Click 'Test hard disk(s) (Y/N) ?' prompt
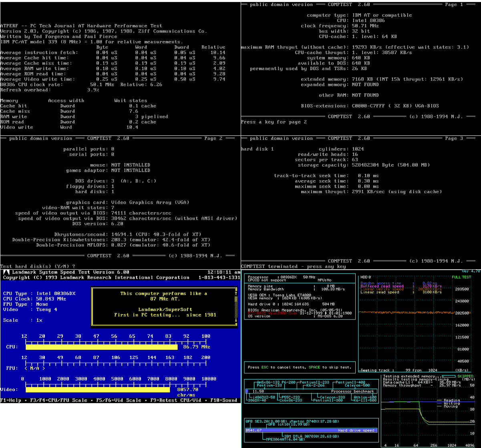This screenshot has height=448, width=481. click(38, 266)
